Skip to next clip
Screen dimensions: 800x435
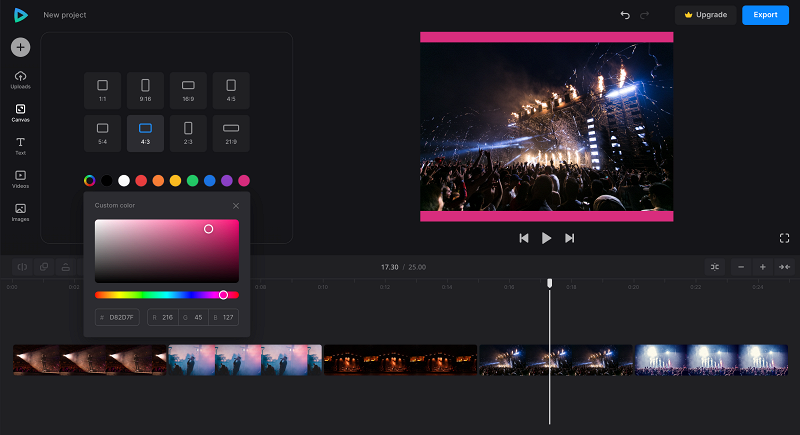[569, 238]
